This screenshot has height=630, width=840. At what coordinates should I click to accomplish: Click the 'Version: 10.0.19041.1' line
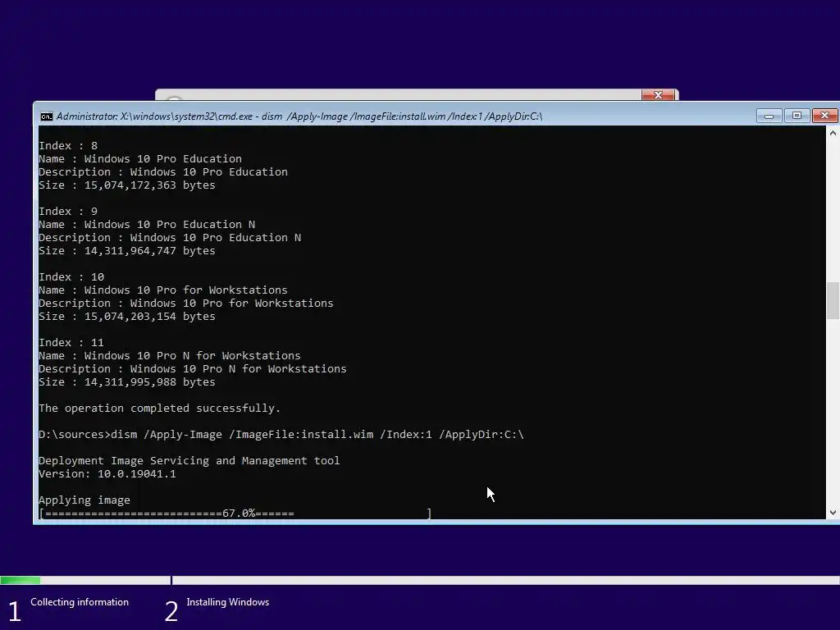(107, 473)
